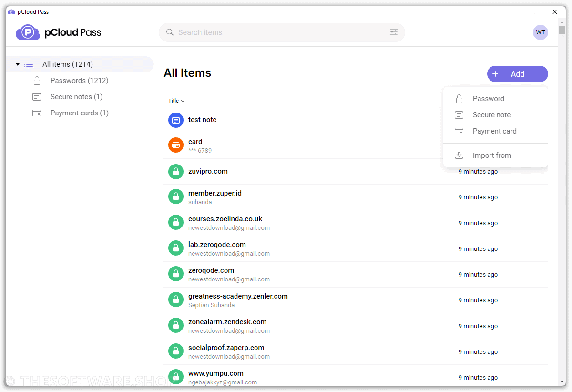Click the padlock icon in Add menu

click(x=459, y=99)
